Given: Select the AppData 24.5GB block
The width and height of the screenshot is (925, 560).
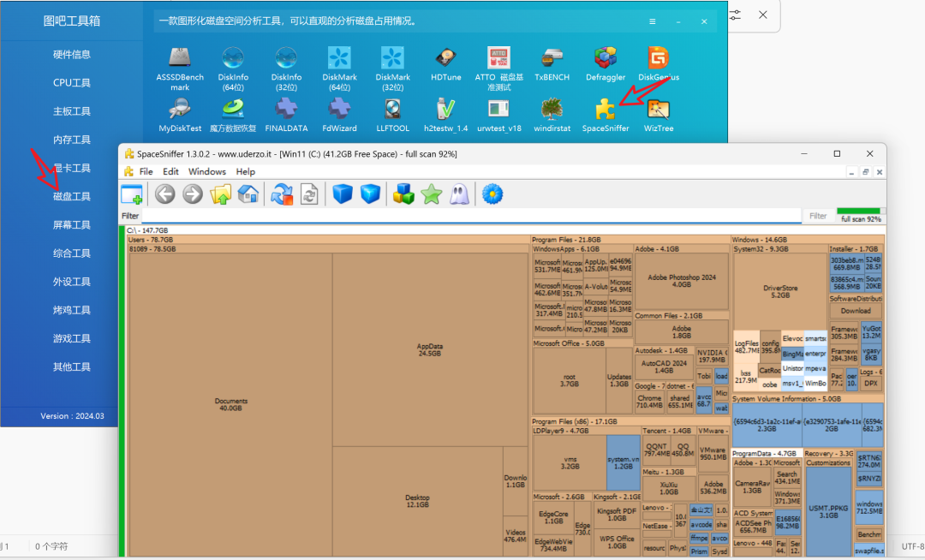Looking at the screenshot, I should pyautogui.click(x=429, y=349).
